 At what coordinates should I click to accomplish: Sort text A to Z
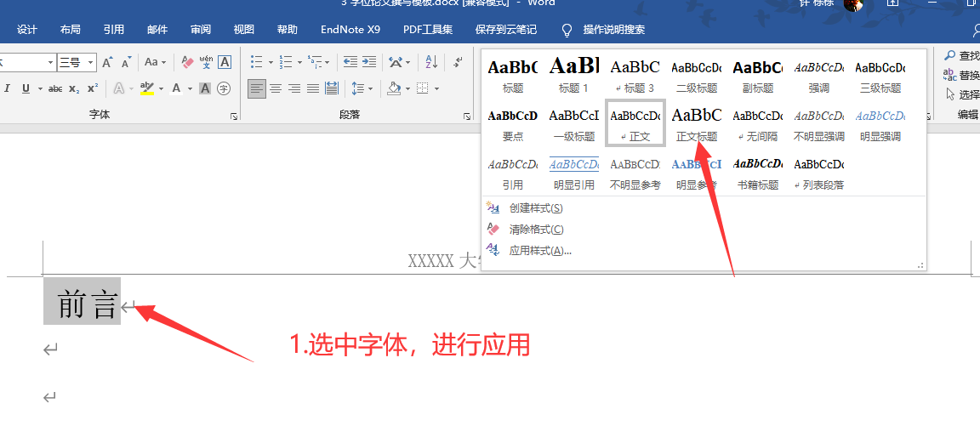pyautogui.click(x=431, y=62)
